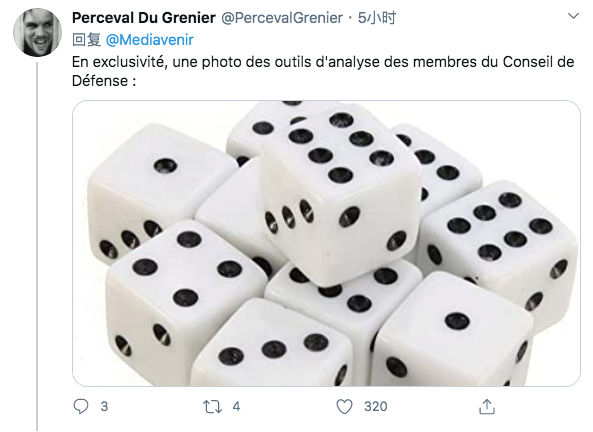This screenshot has height=432, width=593.
Task: Click the tweet text mentioning Conseil de Défense
Action: 323,71
